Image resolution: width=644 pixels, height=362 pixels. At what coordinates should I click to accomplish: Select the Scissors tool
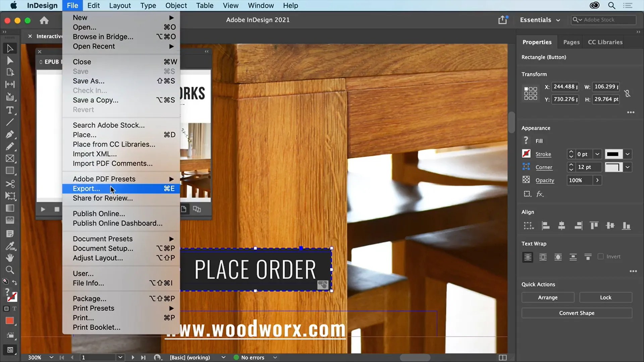(10, 184)
